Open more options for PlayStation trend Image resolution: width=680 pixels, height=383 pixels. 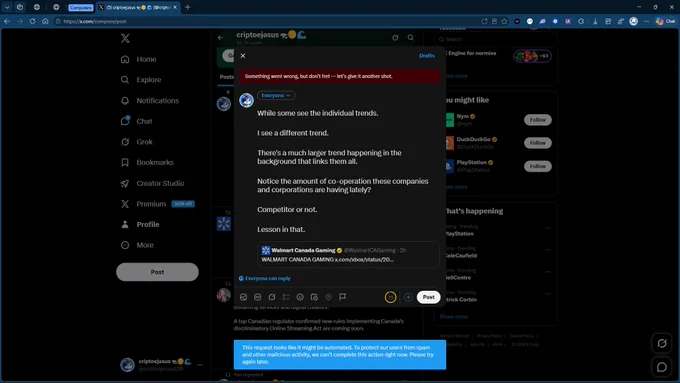pyautogui.click(x=549, y=228)
